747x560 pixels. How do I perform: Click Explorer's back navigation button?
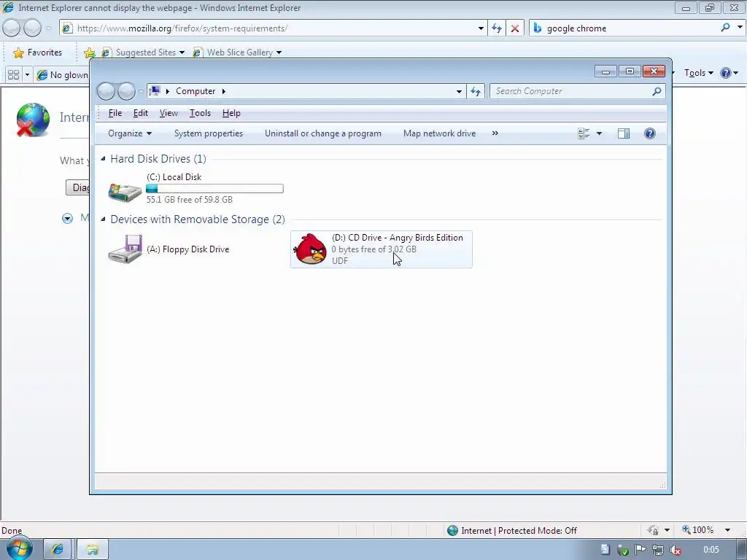[106, 91]
